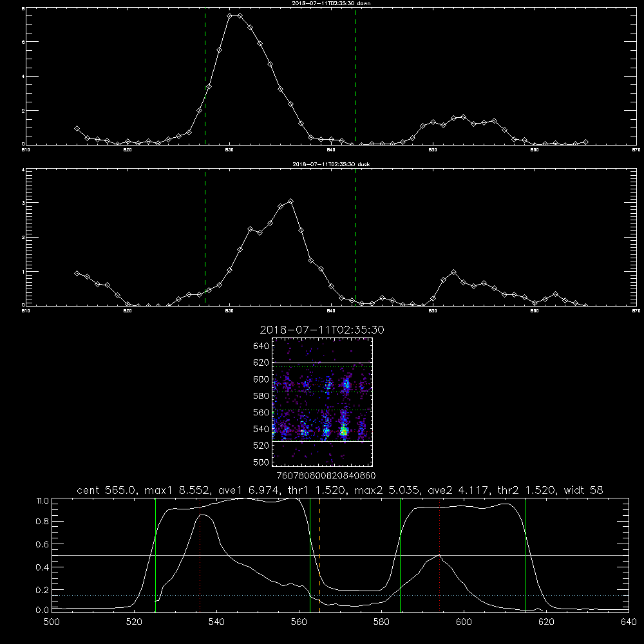Click the orange dashed center line
The width and height of the screenshot is (644, 644).
point(319,555)
